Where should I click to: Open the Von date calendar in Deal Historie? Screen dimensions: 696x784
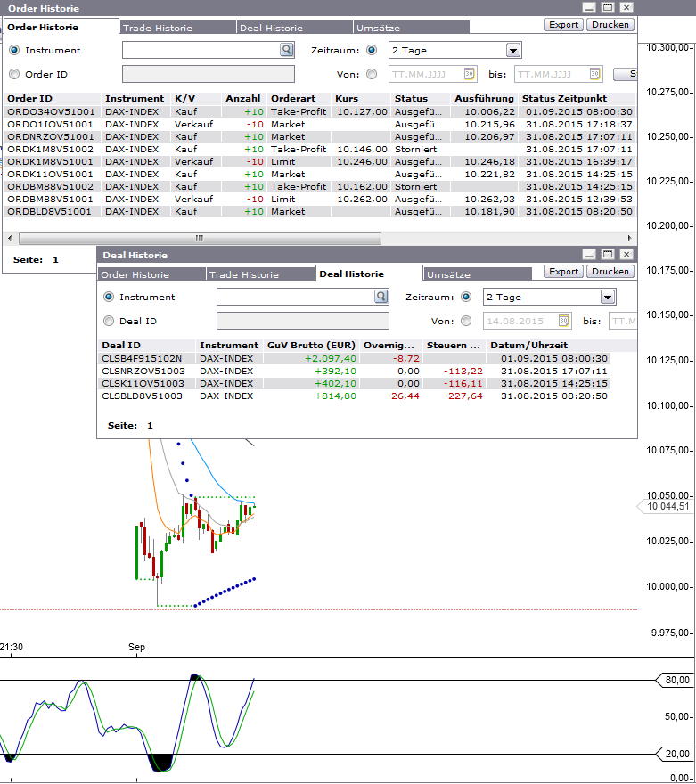tap(563, 321)
